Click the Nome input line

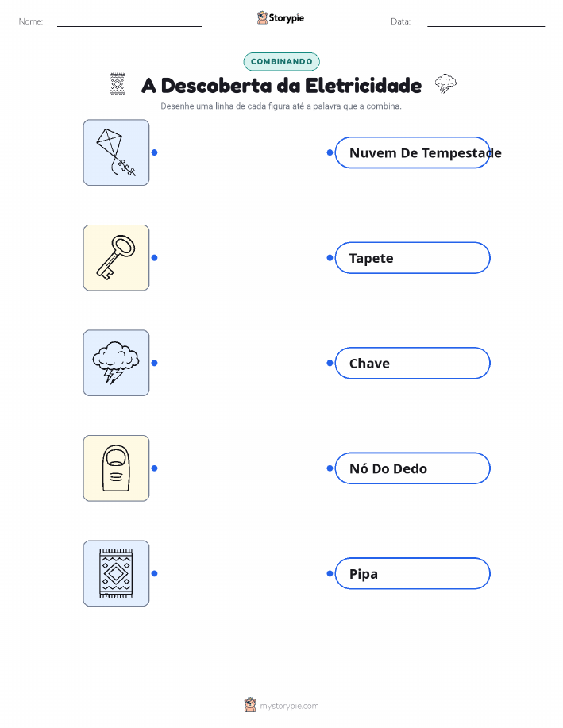tap(129, 22)
